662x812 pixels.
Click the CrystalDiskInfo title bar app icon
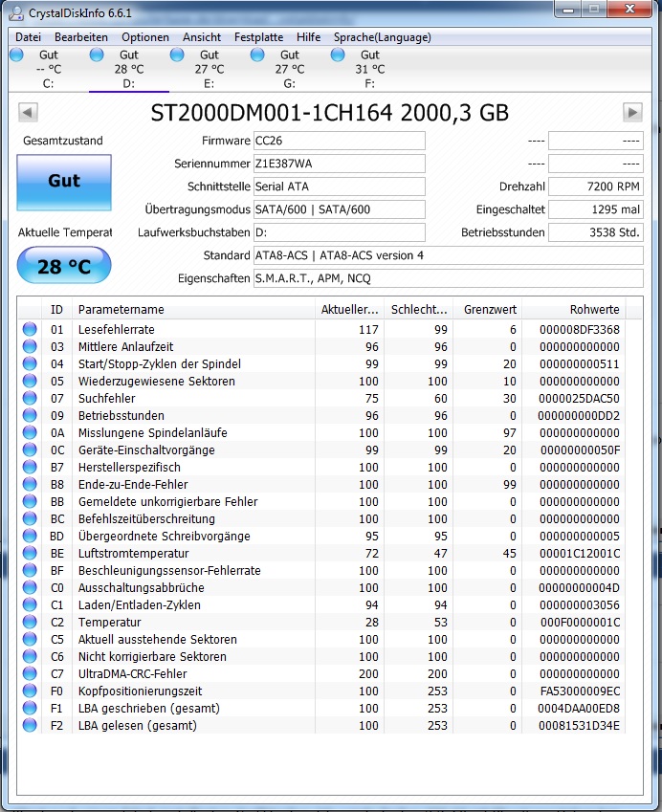tap(15, 12)
